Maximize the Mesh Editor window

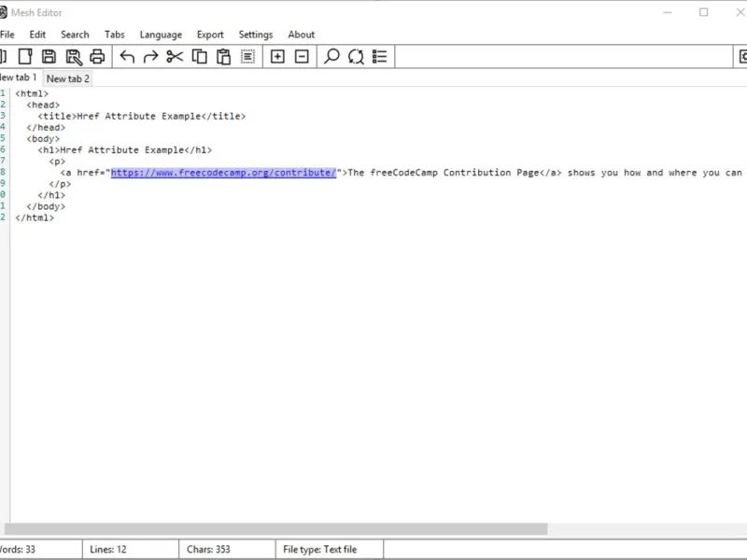[x=704, y=12]
